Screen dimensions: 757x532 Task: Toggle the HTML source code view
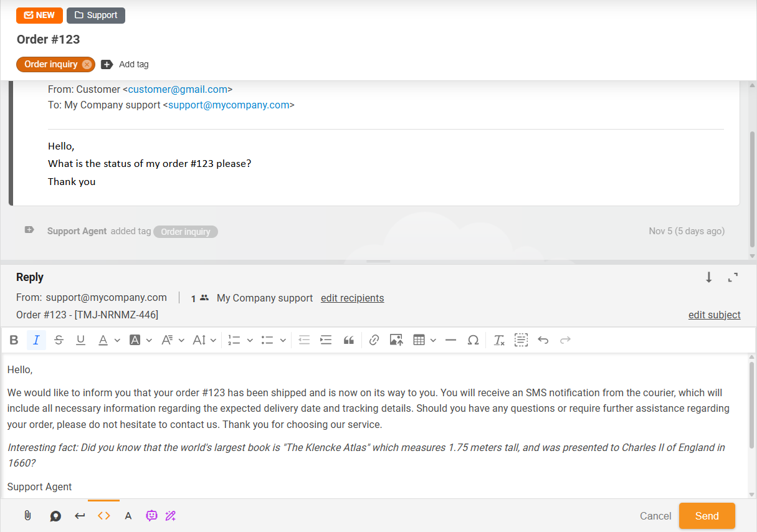(x=104, y=516)
